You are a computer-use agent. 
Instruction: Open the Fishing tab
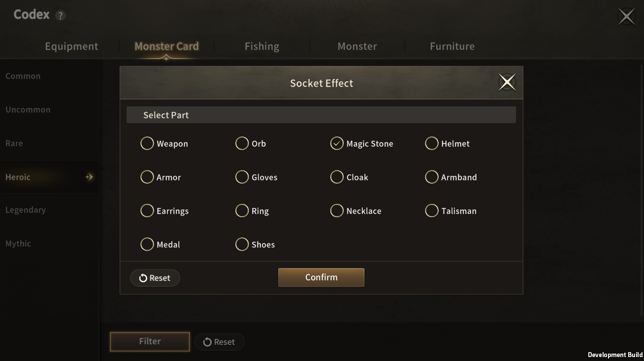click(262, 46)
